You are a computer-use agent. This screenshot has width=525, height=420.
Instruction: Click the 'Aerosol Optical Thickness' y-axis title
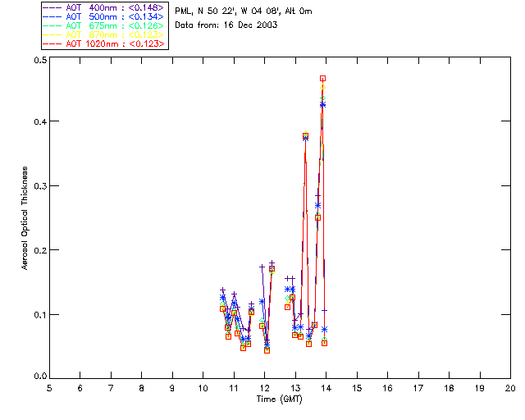point(25,218)
